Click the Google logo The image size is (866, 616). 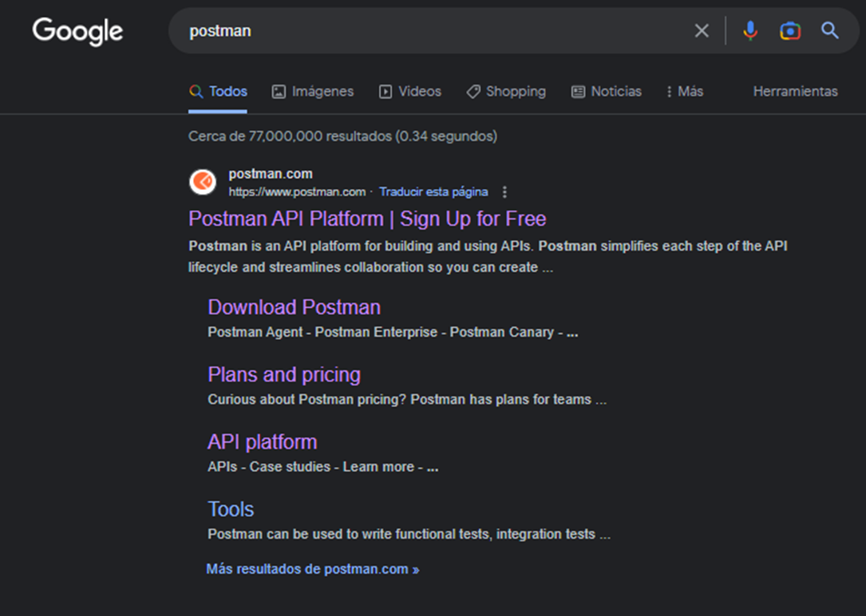(x=77, y=31)
